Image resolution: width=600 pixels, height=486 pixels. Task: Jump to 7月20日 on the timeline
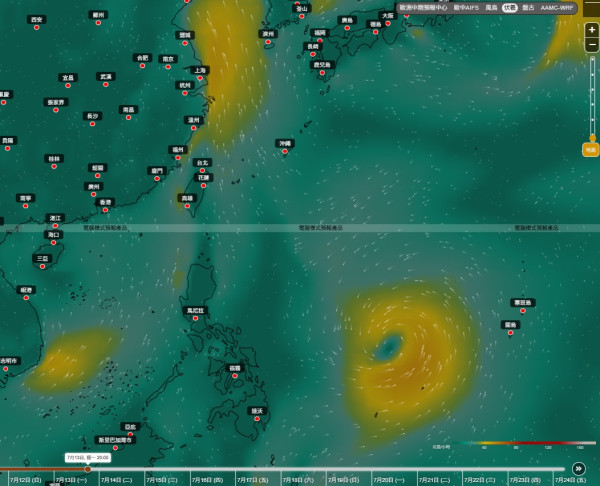389,480
